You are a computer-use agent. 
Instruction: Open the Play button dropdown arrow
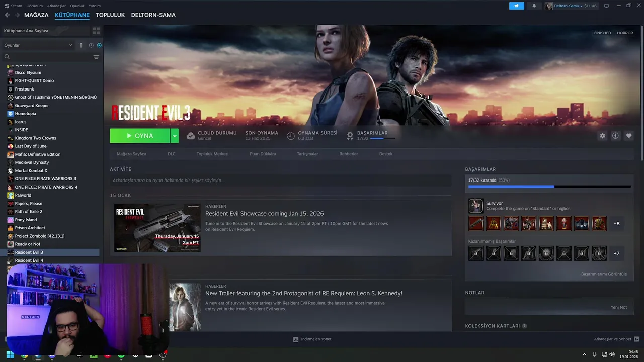tap(174, 136)
